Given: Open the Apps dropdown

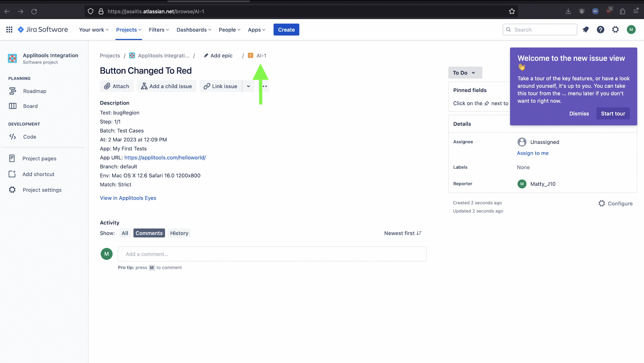Looking at the screenshot, I should 257,30.
